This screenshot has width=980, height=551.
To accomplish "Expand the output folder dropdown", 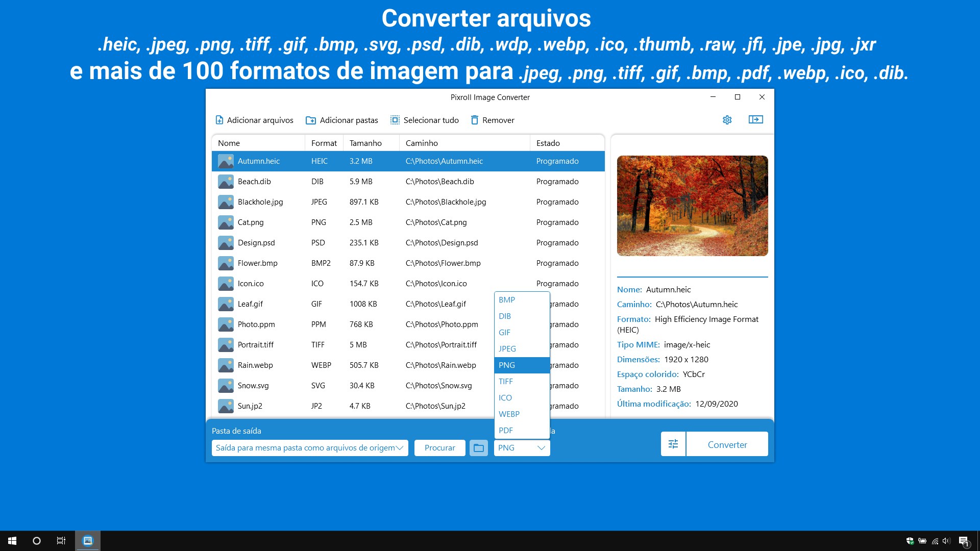I will [x=400, y=448].
